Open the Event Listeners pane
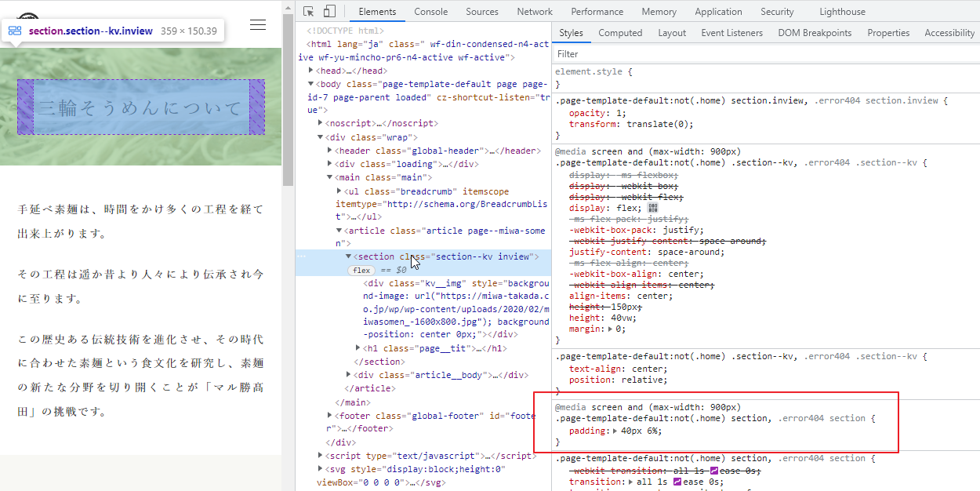Image resolution: width=980 pixels, height=491 pixels. [x=731, y=33]
